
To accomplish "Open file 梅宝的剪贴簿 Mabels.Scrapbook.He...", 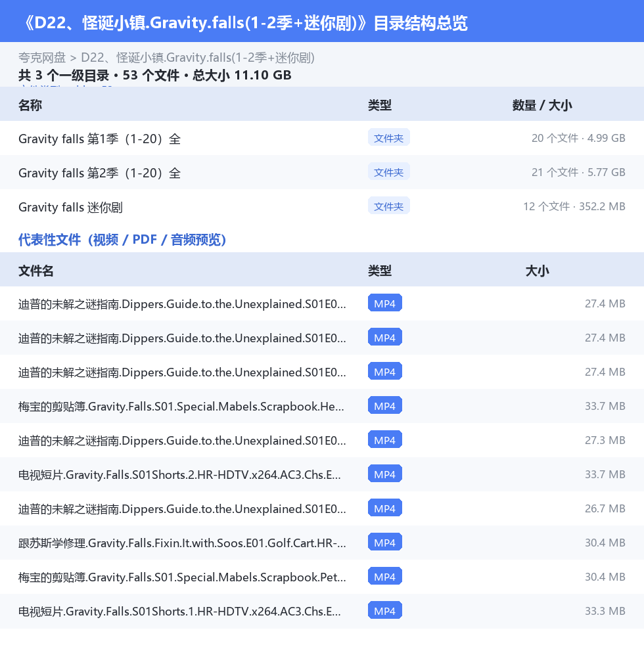I will [181, 407].
